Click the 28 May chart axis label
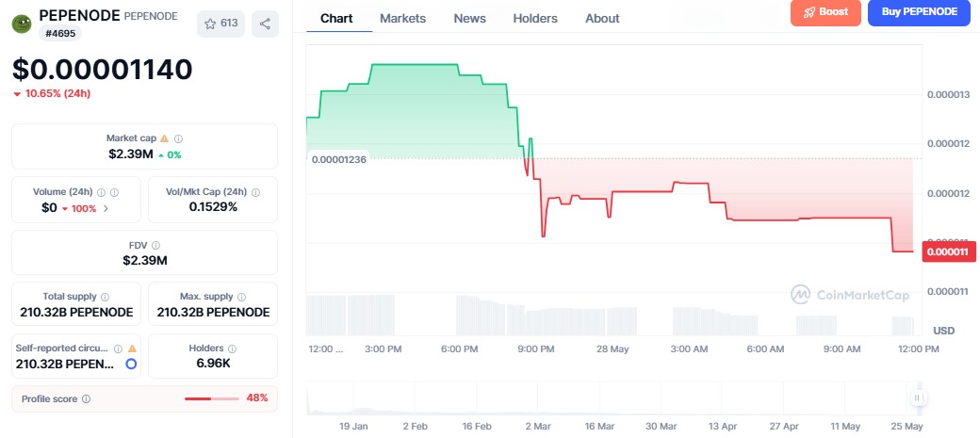The image size is (980, 438). click(x=612, y=349)
